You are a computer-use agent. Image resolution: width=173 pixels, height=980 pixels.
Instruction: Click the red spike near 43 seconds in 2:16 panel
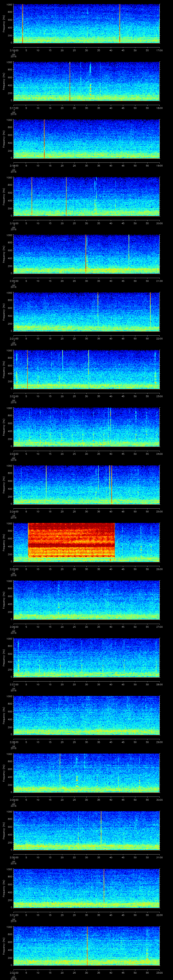120,24
